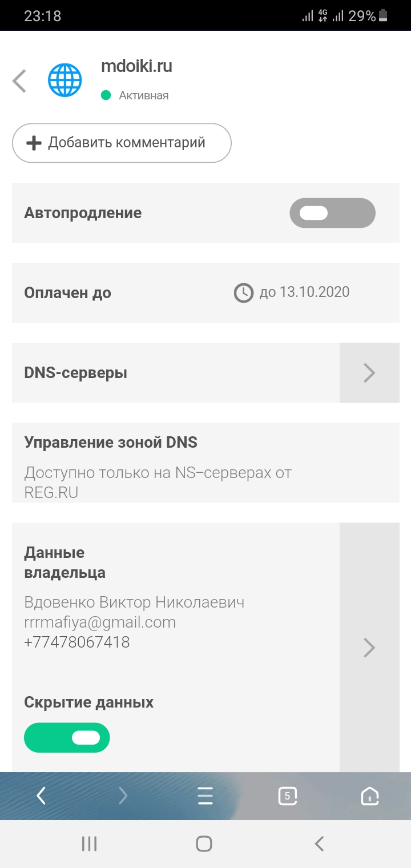This screenshot has height=868, width=411.
Task: Tap the DNS-серверы row label
Action: [x=76, y=373]
